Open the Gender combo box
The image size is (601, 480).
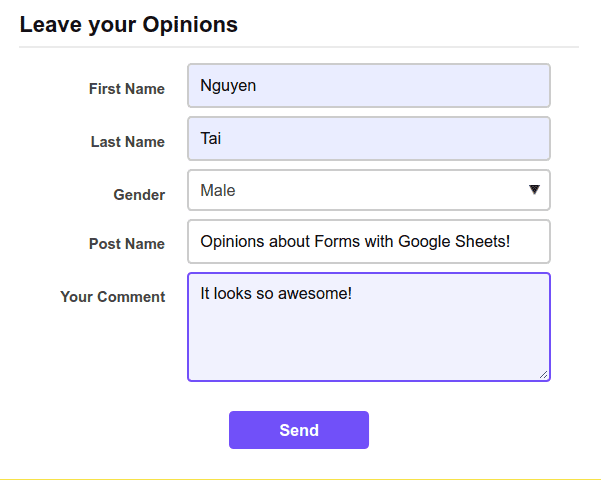(x=369, y=190)
